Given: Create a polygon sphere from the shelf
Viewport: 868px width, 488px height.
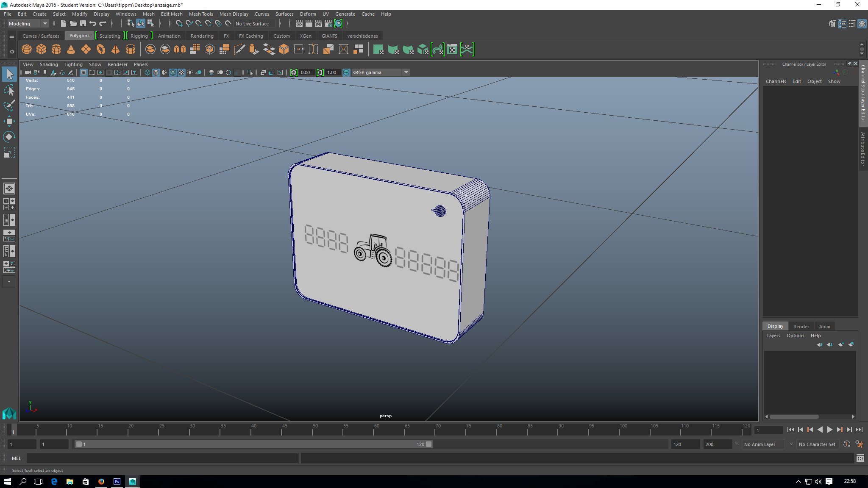Looking at the screenshot, I should pos(27,50).
